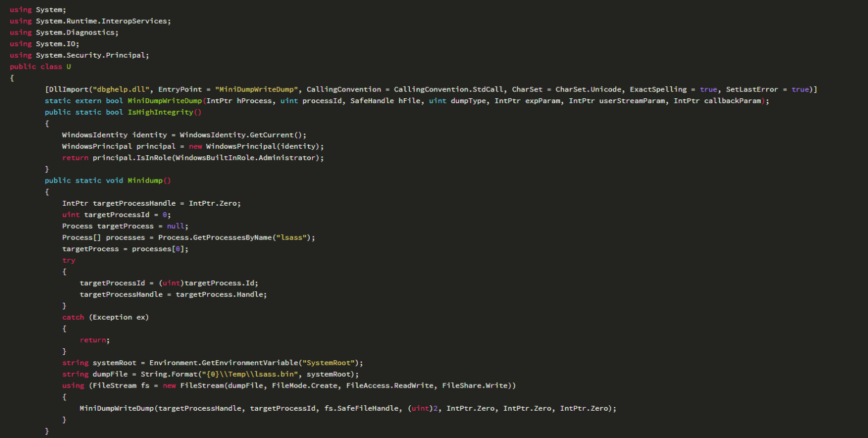This screenshot has width=868, height=438.
Task: Click "uint targetProcessId = 0;" line
Action: coord(117,215)
